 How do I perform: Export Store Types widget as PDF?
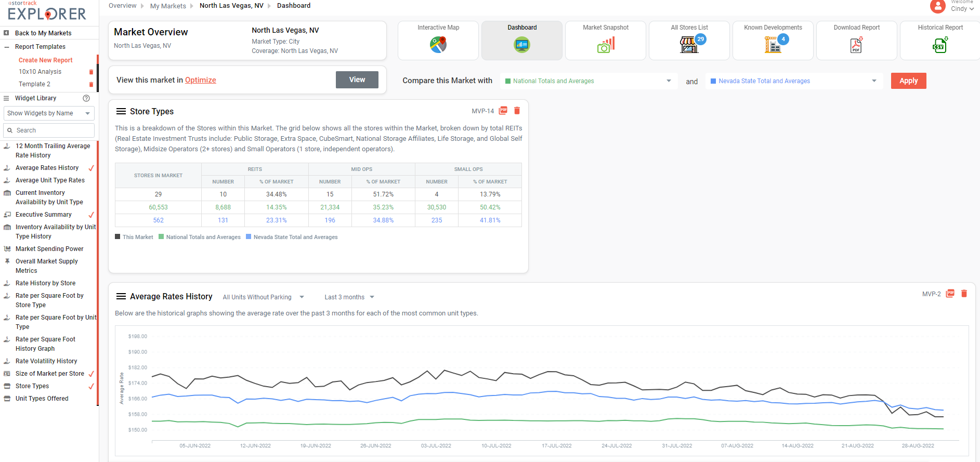(503, 111)
